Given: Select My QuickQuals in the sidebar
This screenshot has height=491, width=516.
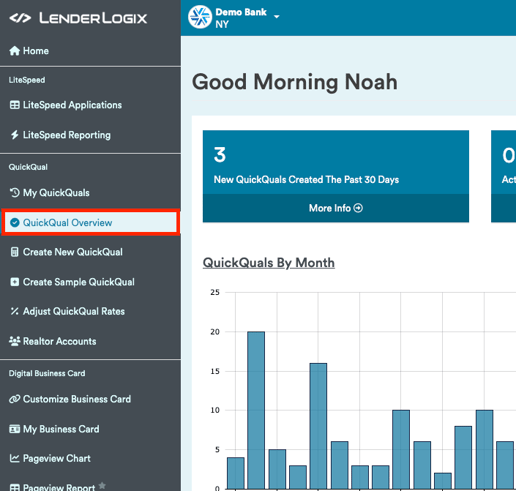Looking at the screenshot, I should 90,193.
